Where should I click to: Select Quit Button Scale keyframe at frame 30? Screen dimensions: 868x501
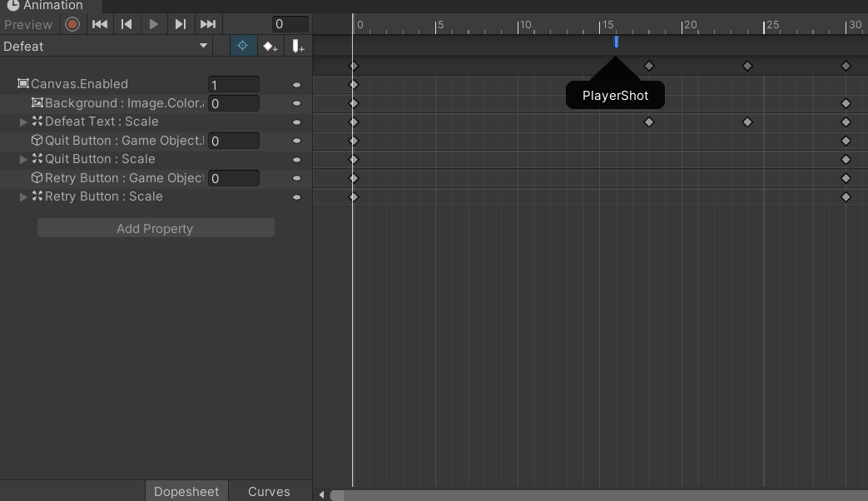846,160
